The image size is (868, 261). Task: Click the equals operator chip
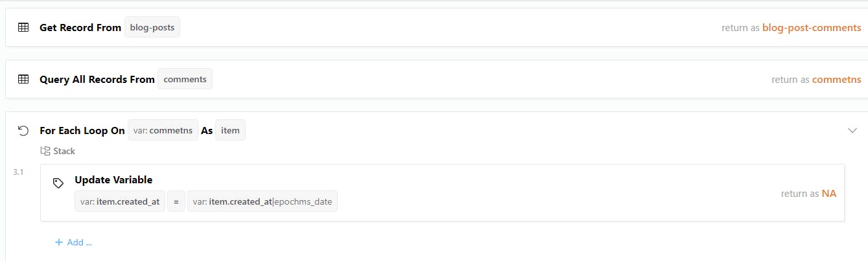(176, 201)
